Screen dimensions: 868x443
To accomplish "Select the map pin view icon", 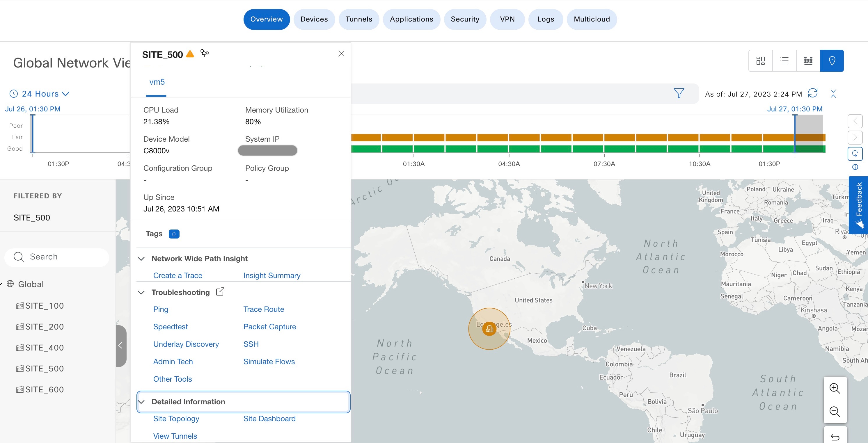I will point(832,61).
